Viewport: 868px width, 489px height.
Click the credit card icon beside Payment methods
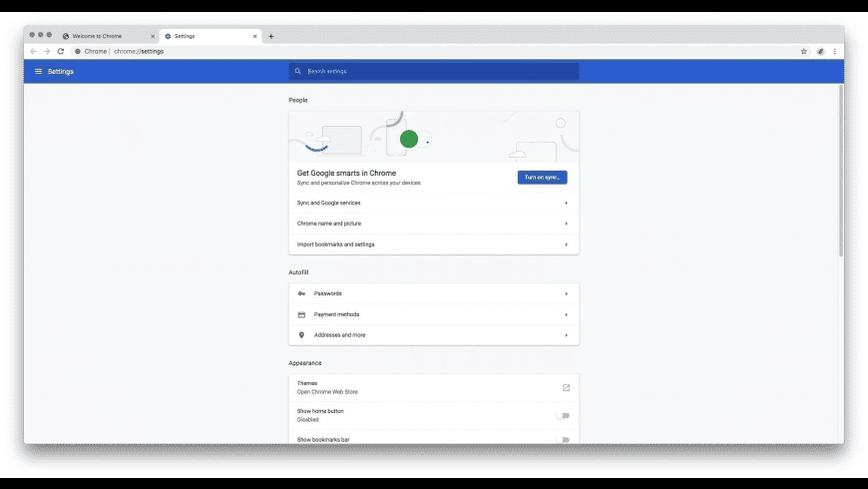point(301,314)
